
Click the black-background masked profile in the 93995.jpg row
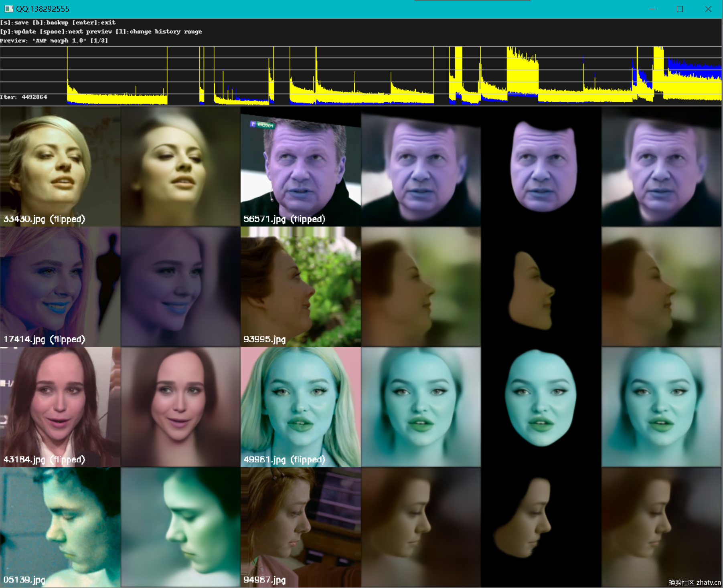click(x=541, y=287)
